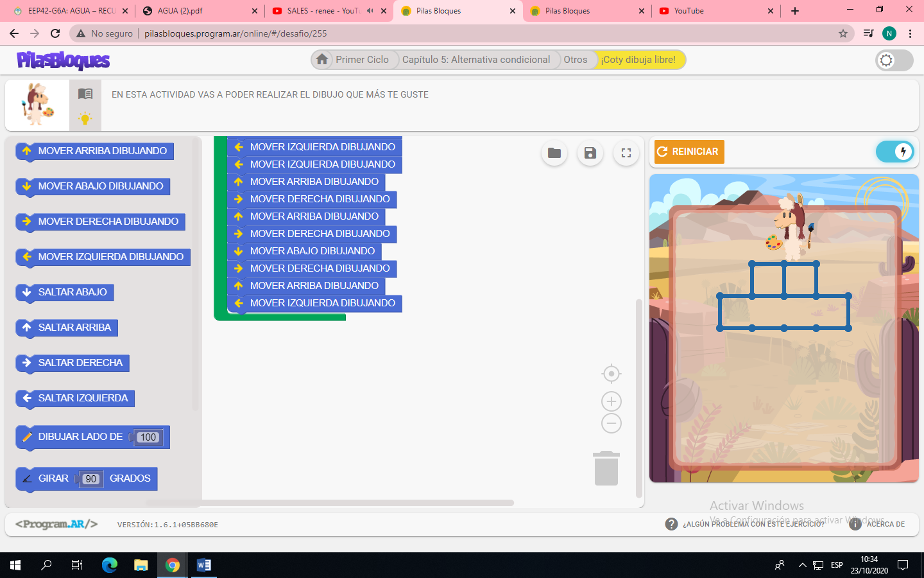Go to home via house icon

tap(322, 60)
